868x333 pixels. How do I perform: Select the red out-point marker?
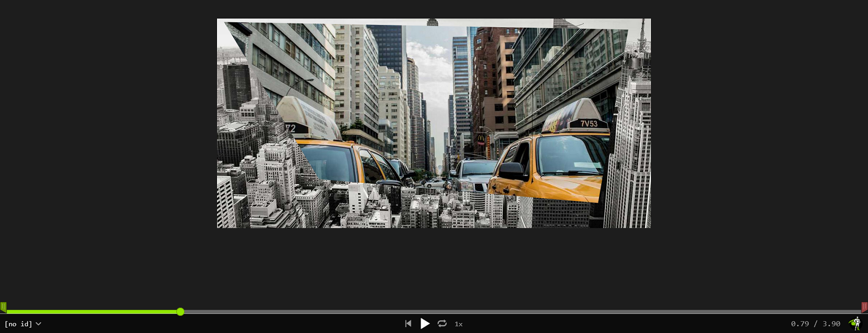click(x=864, y=307)
